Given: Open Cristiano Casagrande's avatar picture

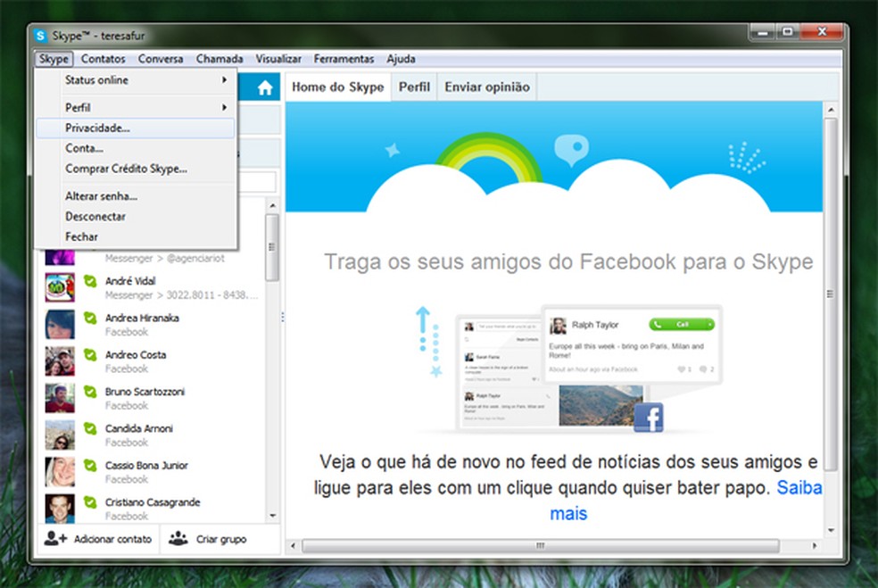Looking at the screenshot, I should click(59, 508).
